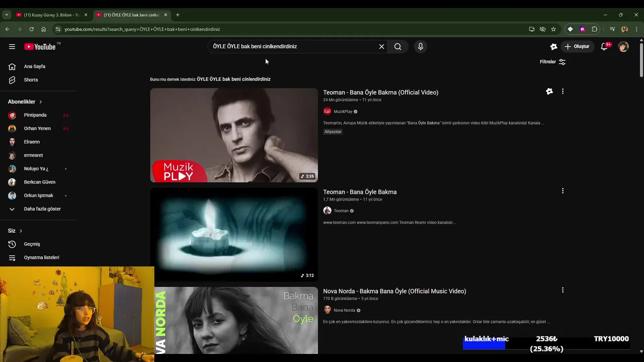
Task: Click the address bar URL
Action: (142, 29)
